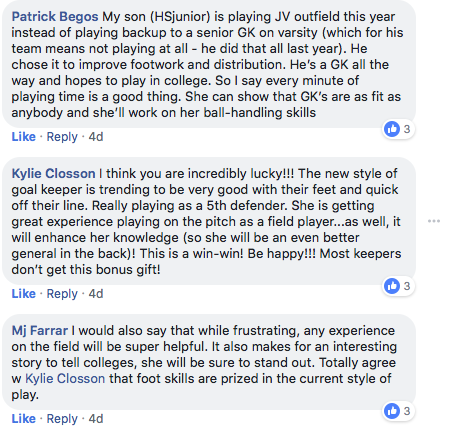Click the thumbs-up reaction icon on Patrick Begos's comment
Screen dimensions: 452x435
pyautogui.click(x=392, y=129)
